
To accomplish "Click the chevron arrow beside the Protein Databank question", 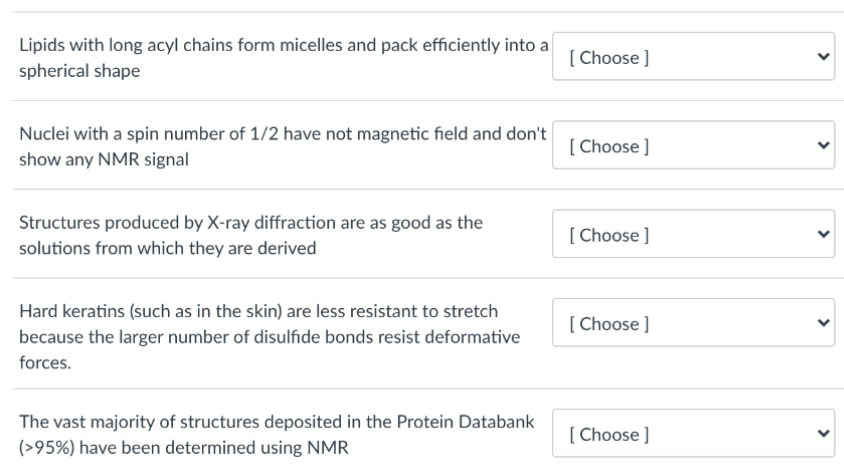I will click(822, 435).
